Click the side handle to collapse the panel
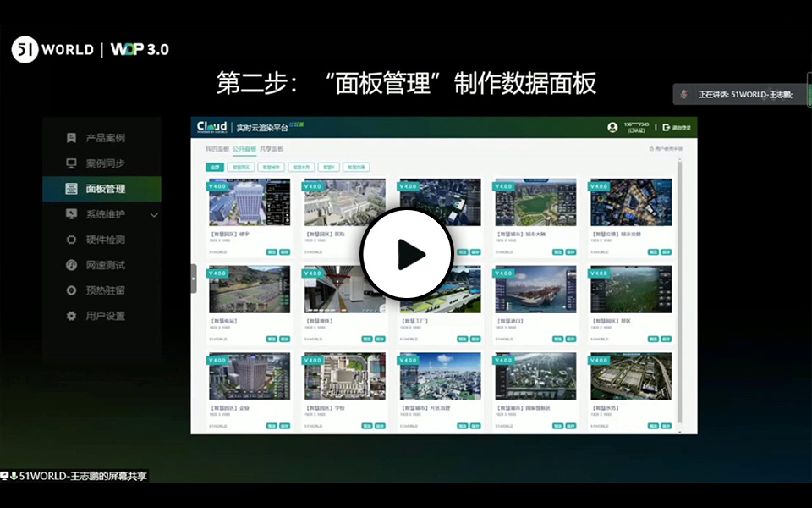The height and width of the screenshot is (508, 812). click(x=194, y=279)
